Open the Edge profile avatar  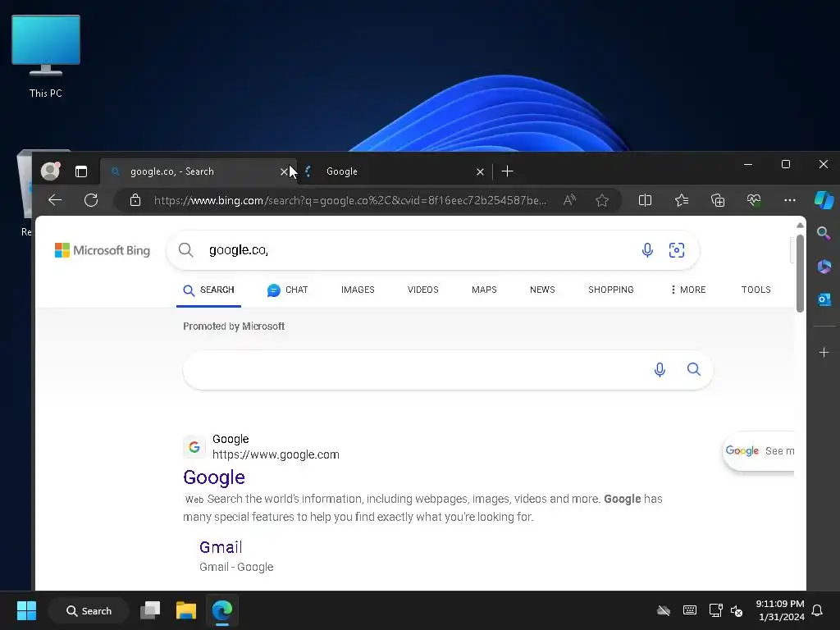(x=50, y=171)
